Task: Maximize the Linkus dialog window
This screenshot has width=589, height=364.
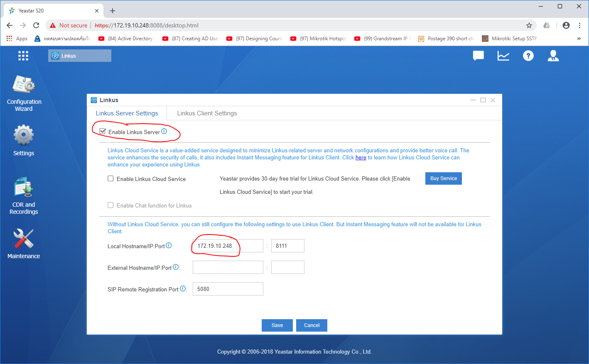Action: 483,100
